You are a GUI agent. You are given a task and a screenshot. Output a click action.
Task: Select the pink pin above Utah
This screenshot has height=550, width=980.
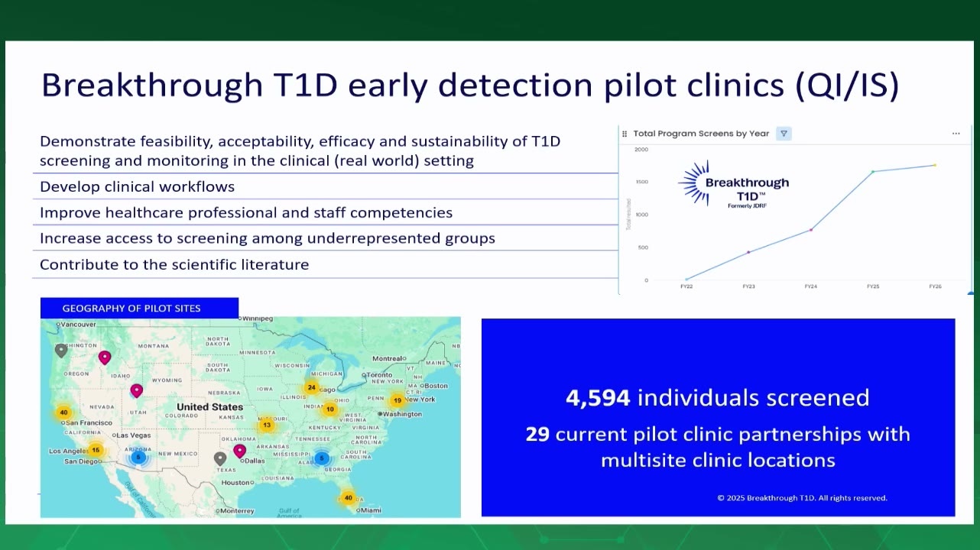tap(136, 390)
